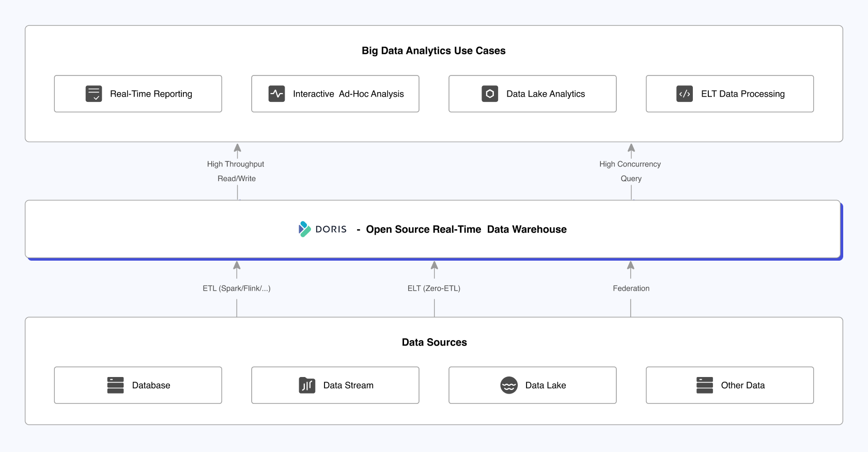Click the DORIS wordmark text
Viewport: 868px width, 452px height.
331,229
